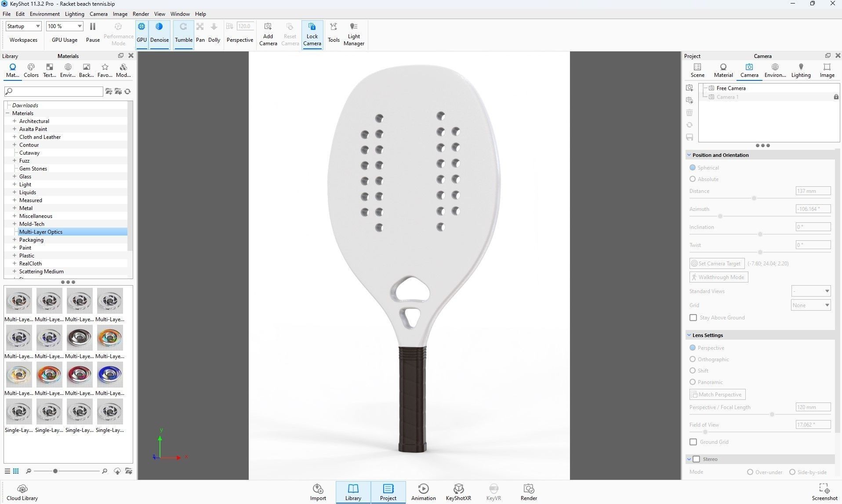This screenshot has width=842, height=504.
Task: Enable the Ground Grid checkbox
Action: click(x=693, y=442)
